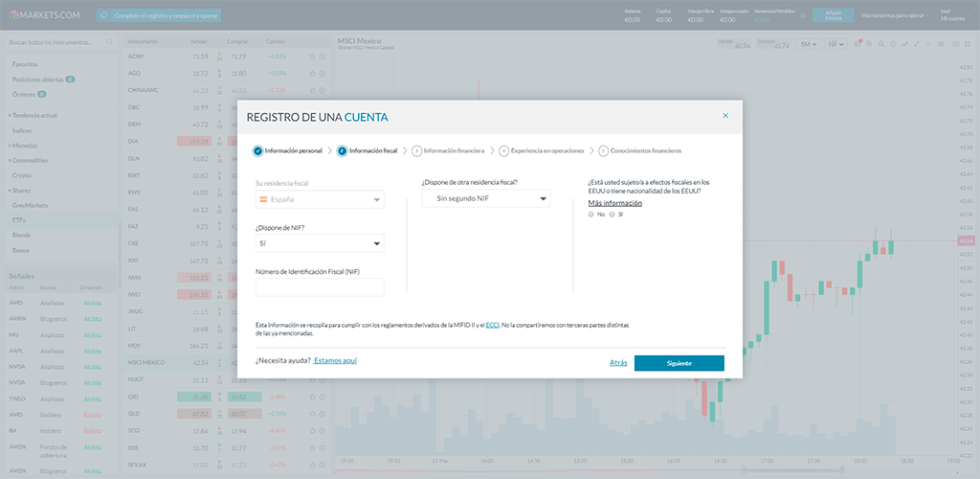Select 'Sí' for US tax status
980x479 pixels.
click(612, 214)
